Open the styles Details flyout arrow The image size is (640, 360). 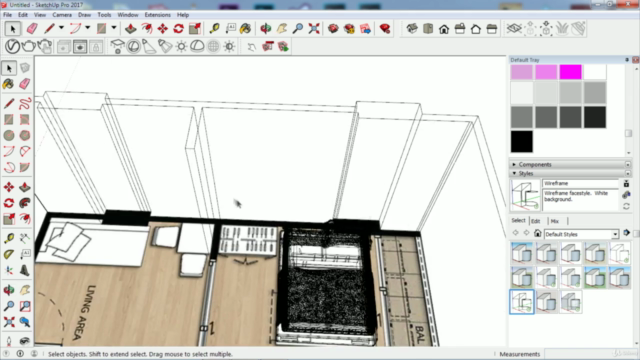tap(627, 233)
